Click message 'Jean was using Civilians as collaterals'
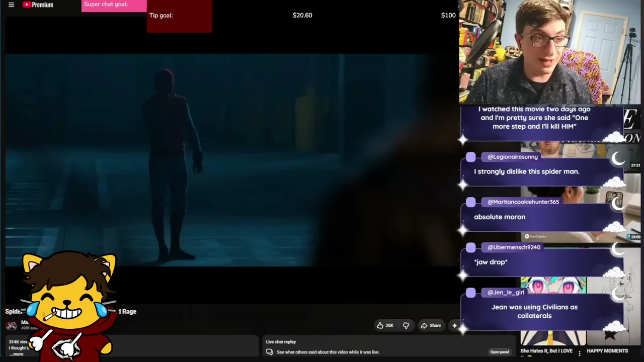This screenshot has height=362, width=644. (x=534, y=311)
